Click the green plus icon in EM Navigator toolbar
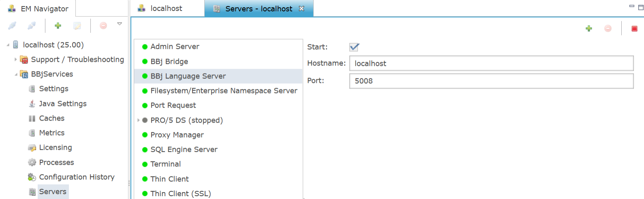This screenshot has height=199, width=644. tap(58, 26)
